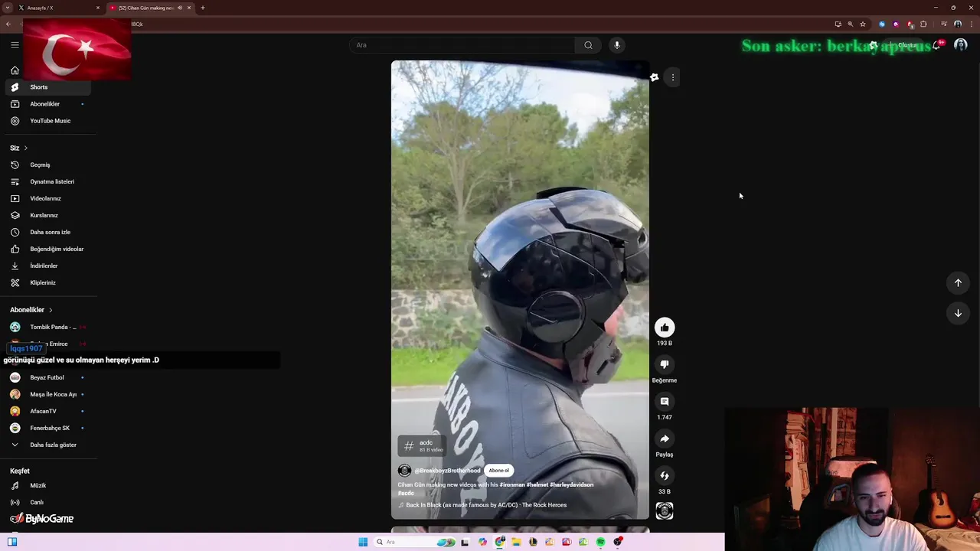Image resolution: width=980 pixels, height=551 pixels.
Task: Open Copilot from the taskbar
Action: 482,542
